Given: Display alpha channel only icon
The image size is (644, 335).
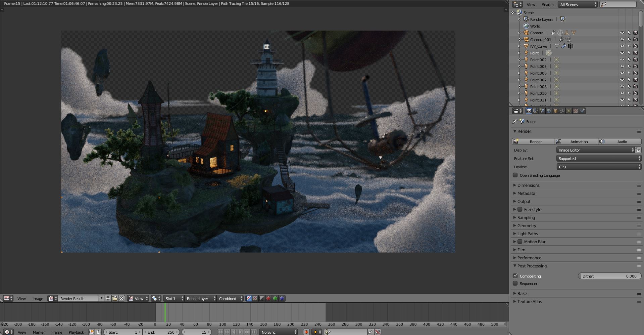Looking at the screenshot, I should click(x=262, y=298).
